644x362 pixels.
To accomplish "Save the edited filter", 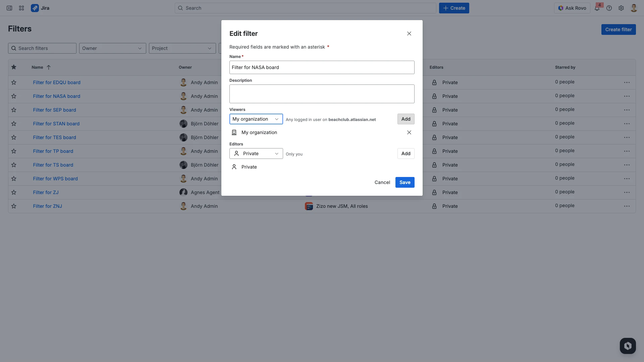I will (x=405, y=182).
